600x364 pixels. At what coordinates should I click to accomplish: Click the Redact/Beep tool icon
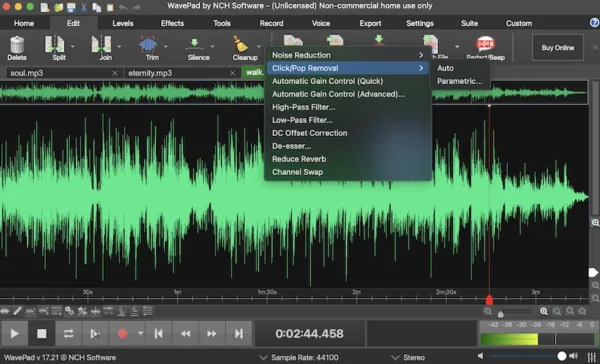tap(485, 44)
